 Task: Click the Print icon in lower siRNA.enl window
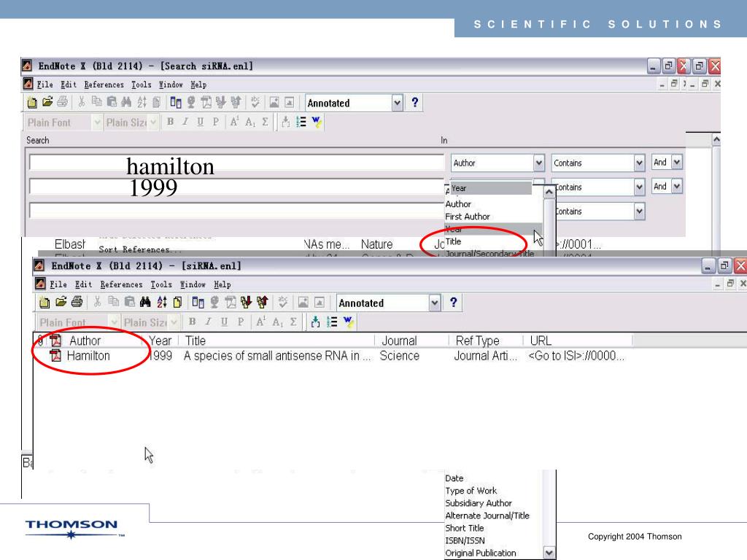(x=77, y=302)
